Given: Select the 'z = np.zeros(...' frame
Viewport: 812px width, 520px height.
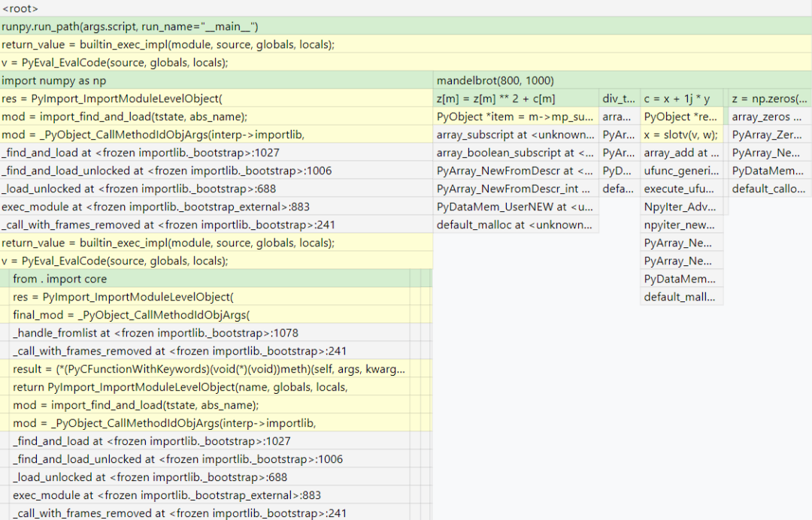Looking at the screenshot, I should (770, 98).
